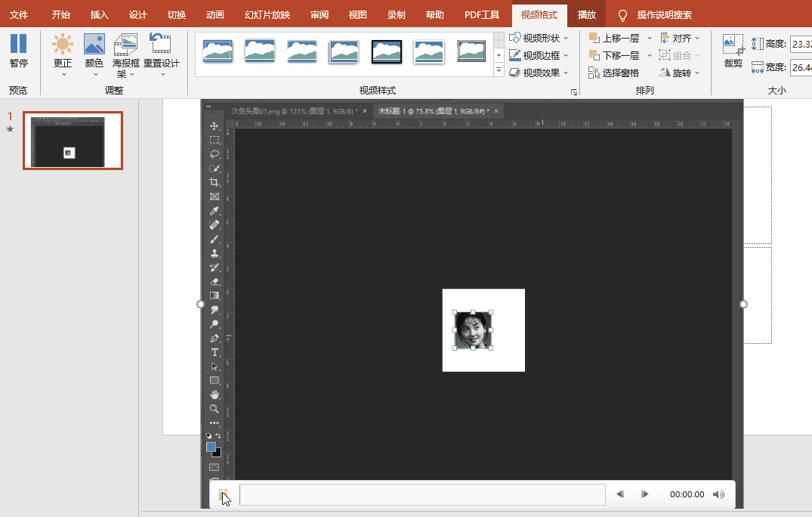Switch to the 切换 transitions tab
Image resolution: width=812 pixels, height=517 pixels.
177,14
